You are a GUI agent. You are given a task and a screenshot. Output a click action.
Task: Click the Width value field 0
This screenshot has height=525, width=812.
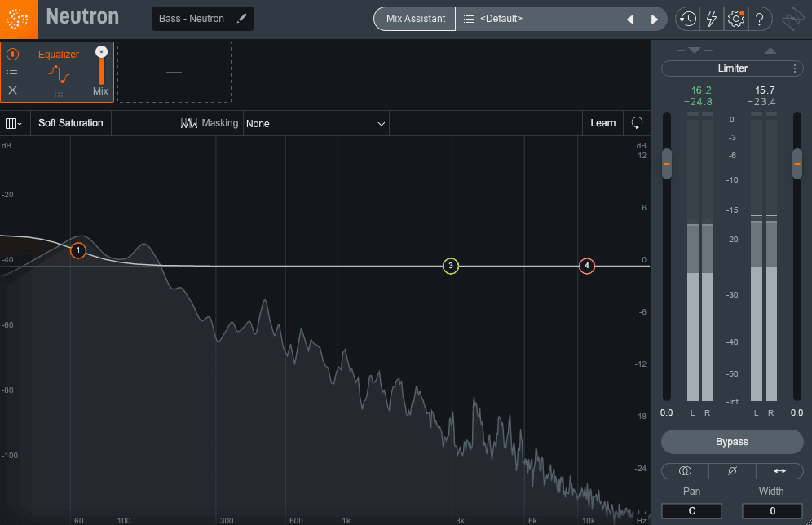(x=772, y=511)
